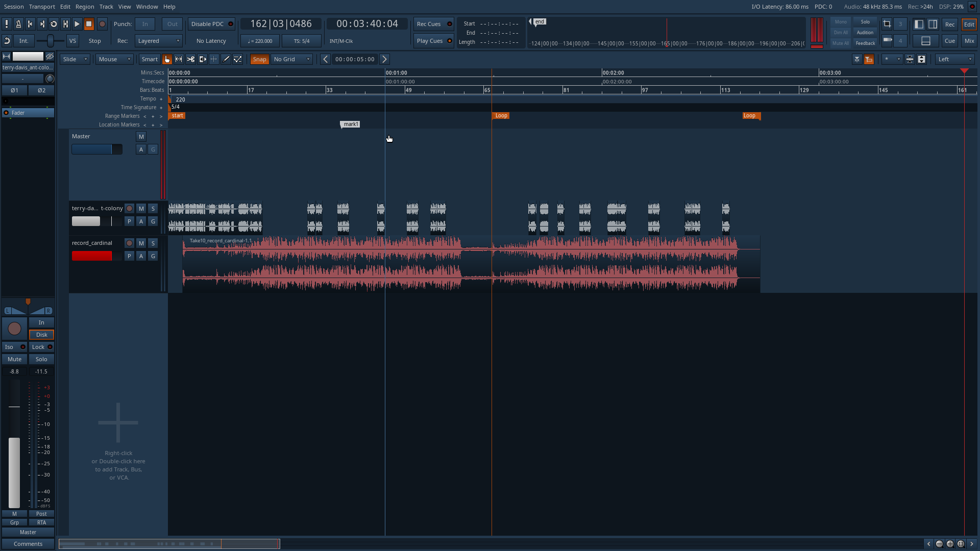
Task: Toggle Play Cues
Action: (434, 41)
